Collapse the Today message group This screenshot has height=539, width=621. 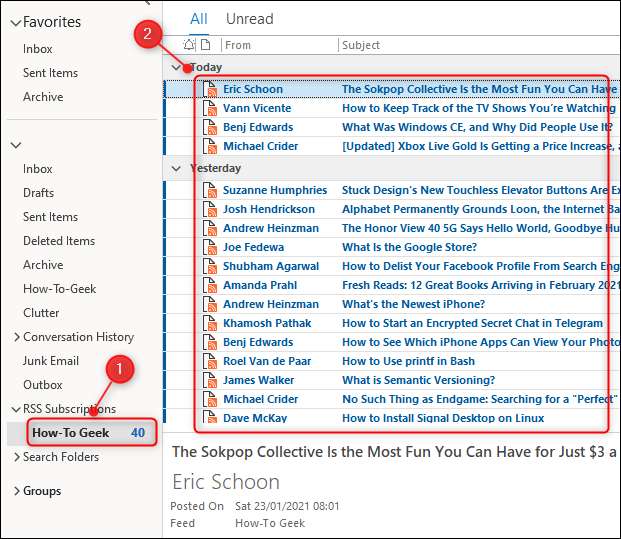coord(177,68)
